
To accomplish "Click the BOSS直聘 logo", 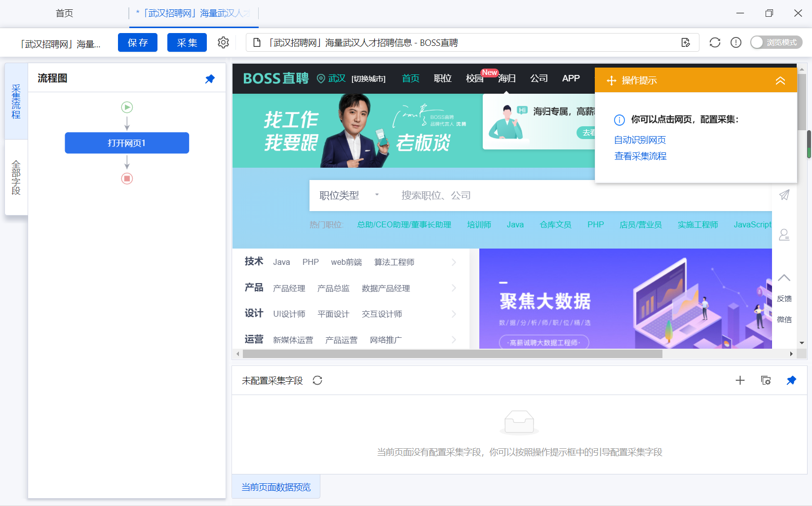I will (x=276, y=78).
